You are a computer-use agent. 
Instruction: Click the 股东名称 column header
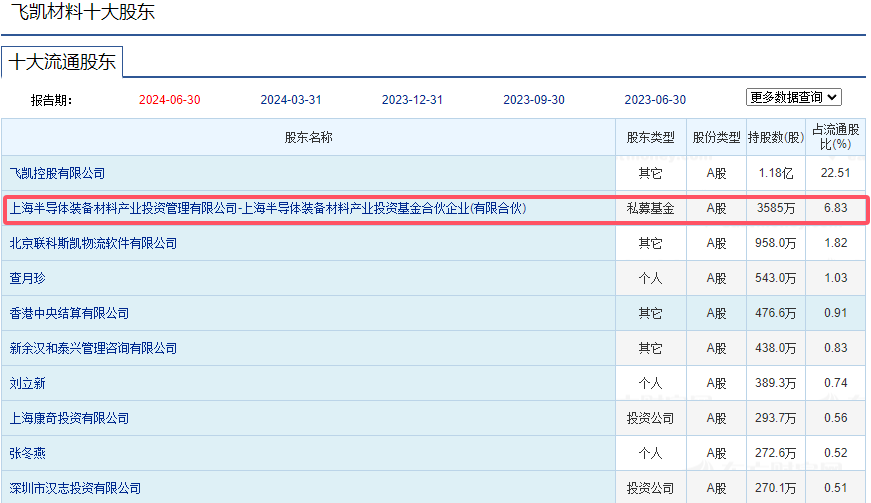pyautogui.click(x=308, y=137)
